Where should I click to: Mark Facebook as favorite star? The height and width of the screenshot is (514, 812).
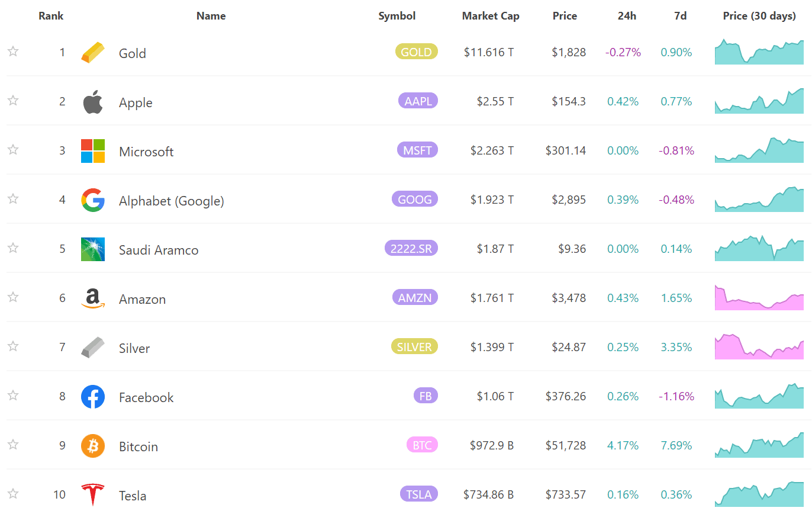[x=13, y=396]
